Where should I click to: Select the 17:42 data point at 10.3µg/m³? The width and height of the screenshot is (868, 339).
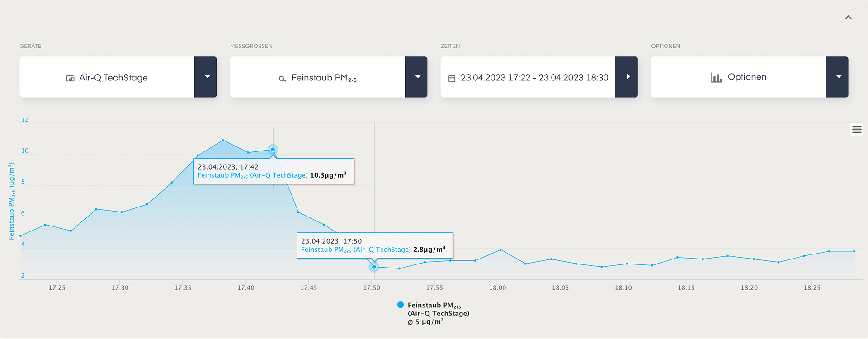273,149
